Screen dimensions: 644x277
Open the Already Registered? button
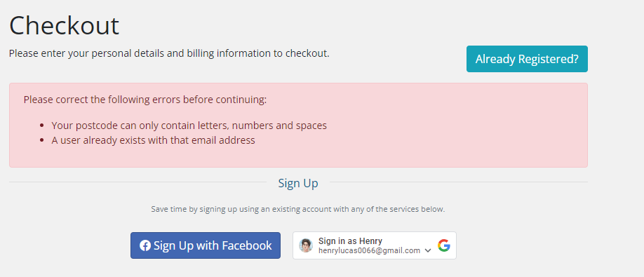click(x=527, y=59)
